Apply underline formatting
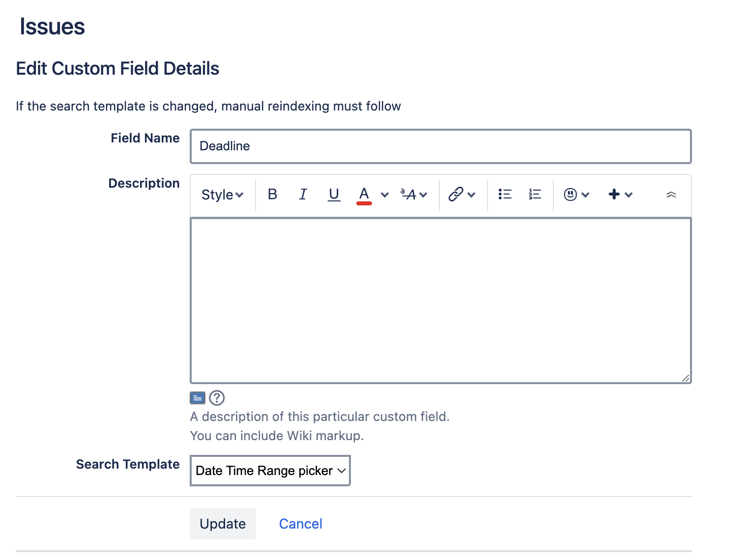Screen dimensions: 748x560 pos(334,195)
